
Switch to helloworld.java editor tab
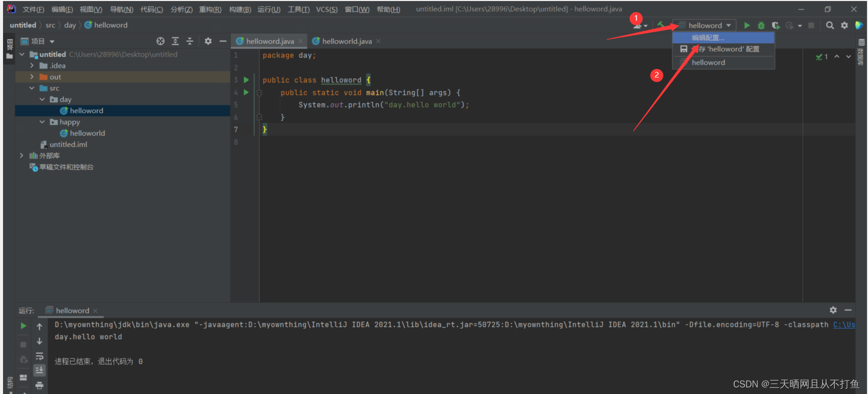(x=347, y=41)
